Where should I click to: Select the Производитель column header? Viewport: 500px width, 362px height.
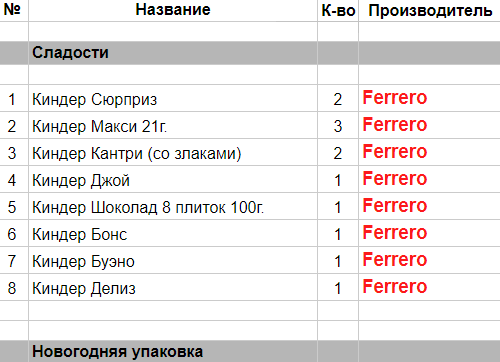pos(430,10)
